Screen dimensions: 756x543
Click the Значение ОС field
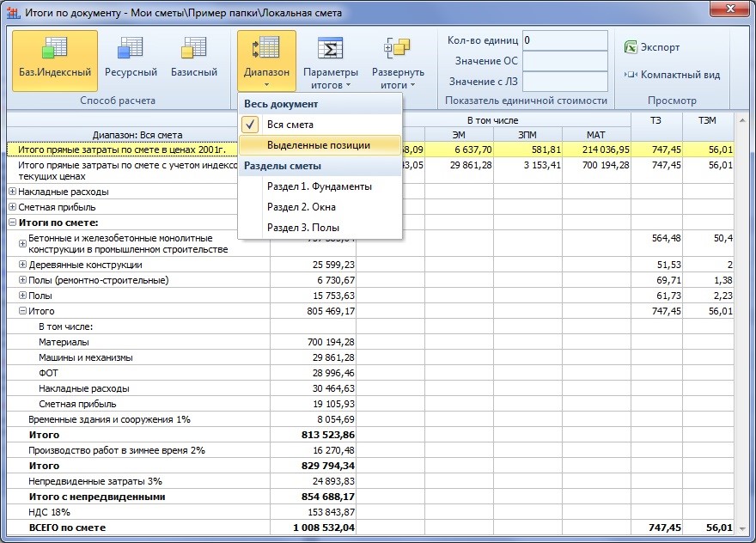pyautogui.click(x=565, y=61)
